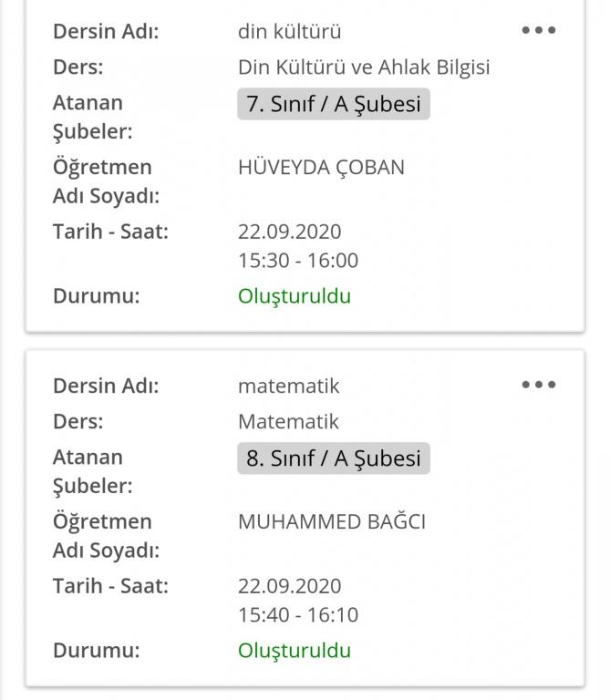The image size is (610, 700).
Task: Click the Durumu label in the matematik card
Action: click(96, 651)
